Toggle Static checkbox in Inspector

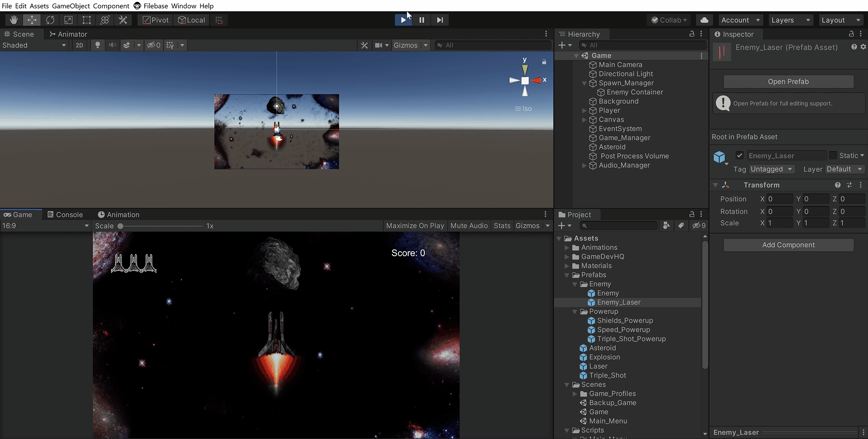[833, 155]
